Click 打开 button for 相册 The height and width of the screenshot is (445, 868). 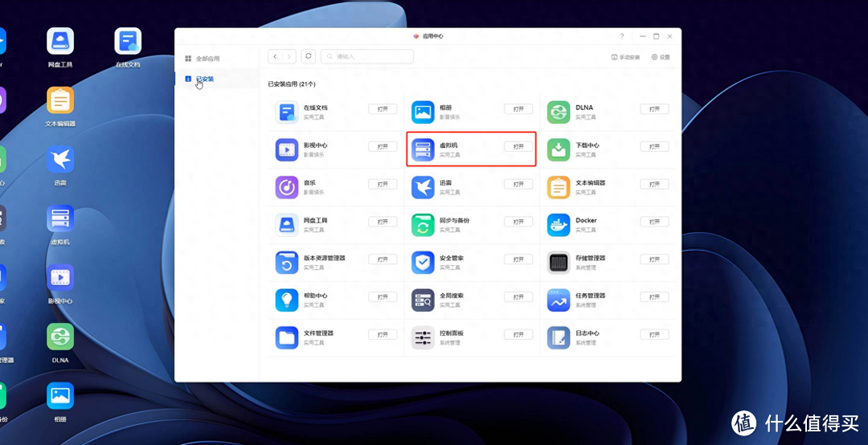[x=518, y=109]
